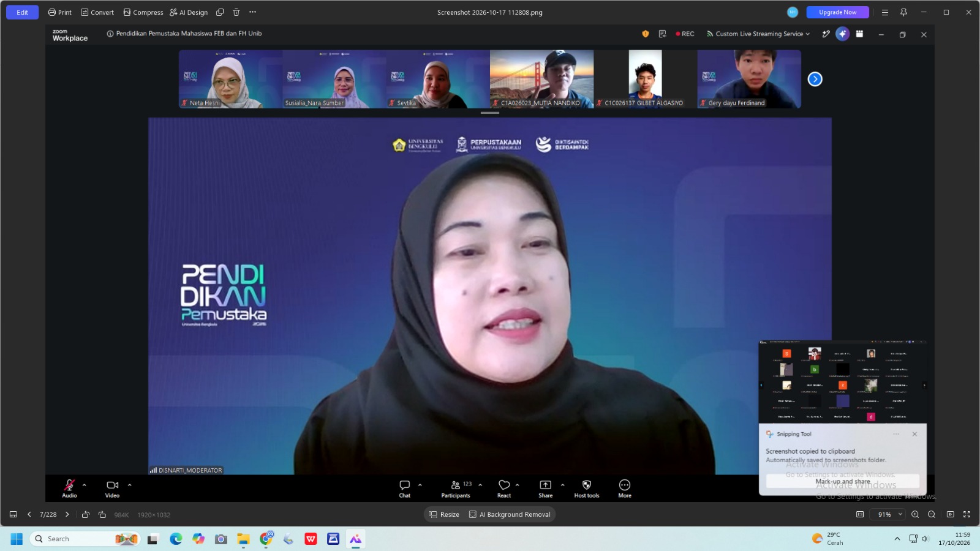This screenshot has width=980, height=551.
Task: Click the More options button in Zoom
Action: point(624,488)
